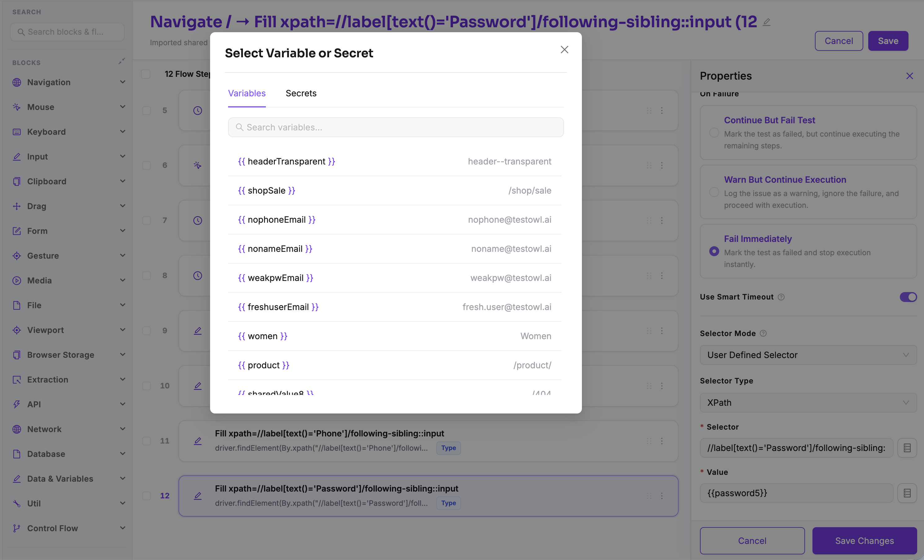The image size is (924, 560).
Task: Click the Search variables input field
Action: point(396,127)
